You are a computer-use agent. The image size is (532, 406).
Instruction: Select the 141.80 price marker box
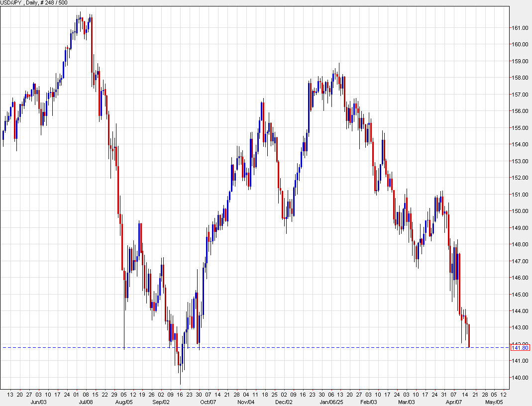(x=520, y=348)
